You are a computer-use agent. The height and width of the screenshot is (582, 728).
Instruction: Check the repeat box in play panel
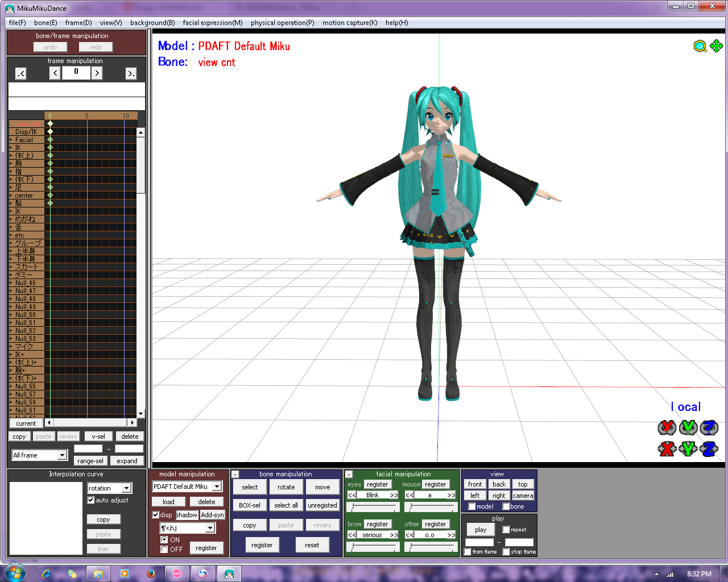coord(506,529)
